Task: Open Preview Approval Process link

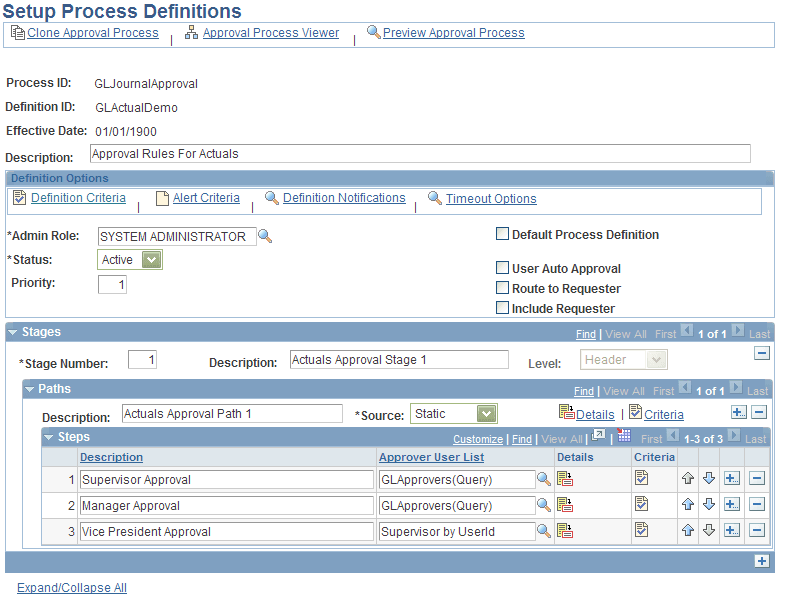Action: [x=454, y=33]
